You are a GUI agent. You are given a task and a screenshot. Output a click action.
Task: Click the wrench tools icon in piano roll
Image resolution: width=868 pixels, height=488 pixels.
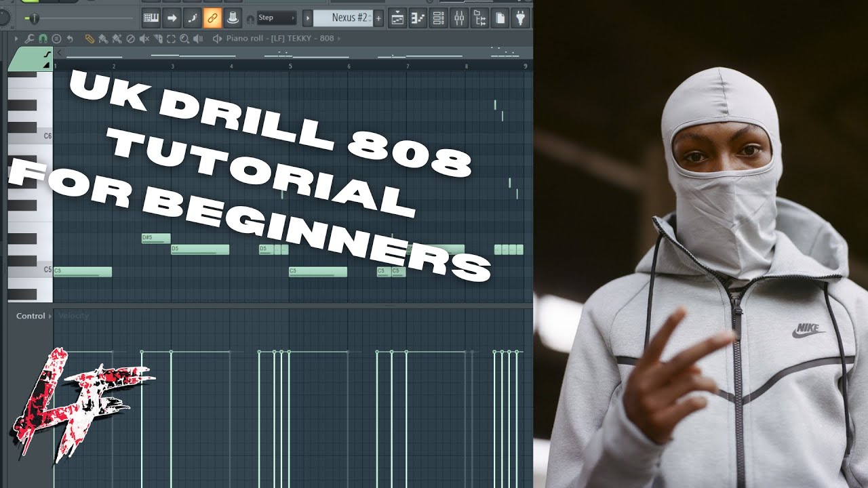(x=29, y=39)
